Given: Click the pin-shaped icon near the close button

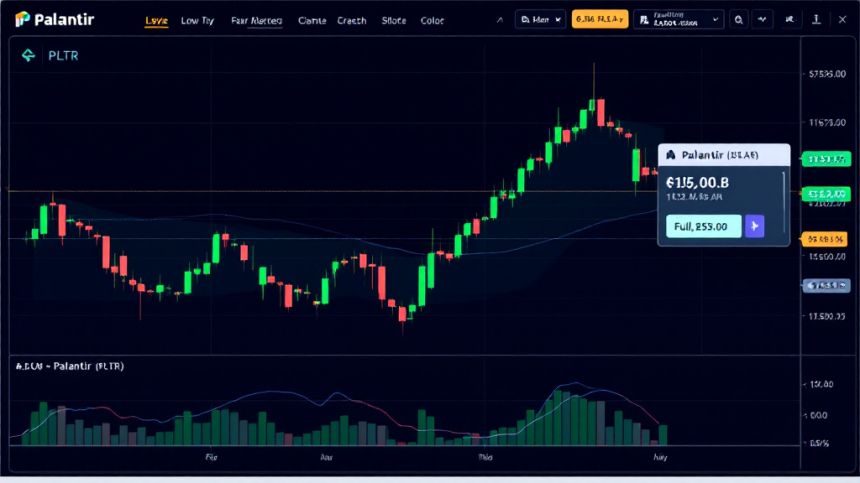Looking at the screenshot, I should coord(816,20).
